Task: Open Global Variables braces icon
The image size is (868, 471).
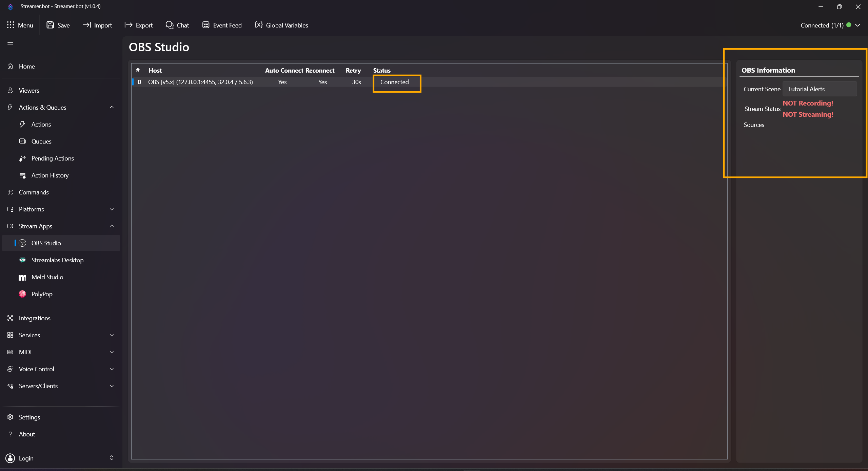Action: click(259, 25)
